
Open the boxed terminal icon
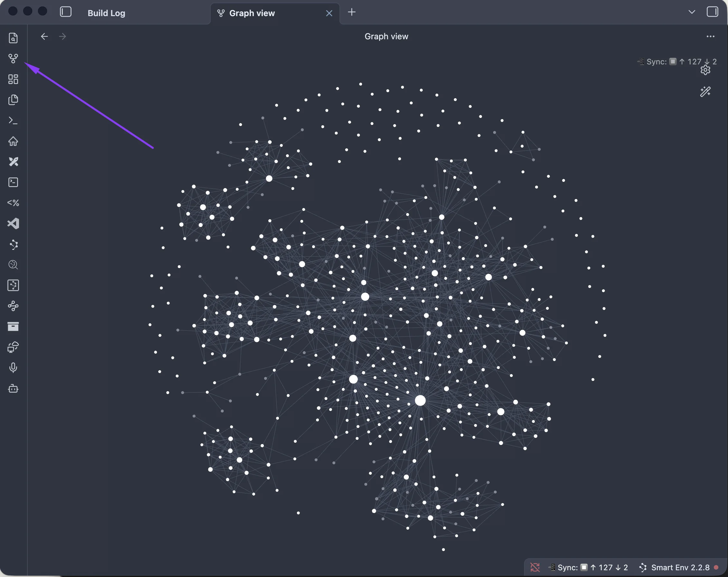click(x=13, y=182)
